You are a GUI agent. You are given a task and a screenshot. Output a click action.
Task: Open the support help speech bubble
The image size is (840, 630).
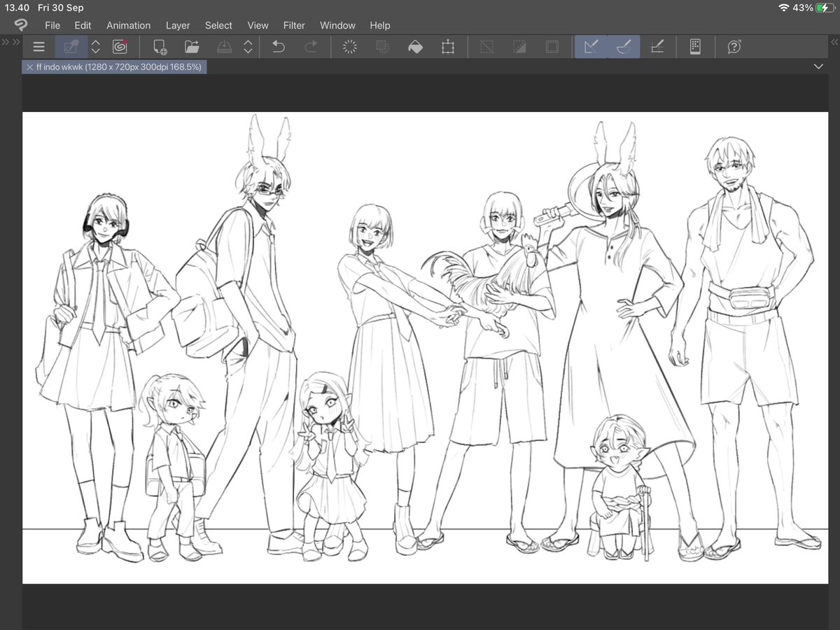[734, 47]
